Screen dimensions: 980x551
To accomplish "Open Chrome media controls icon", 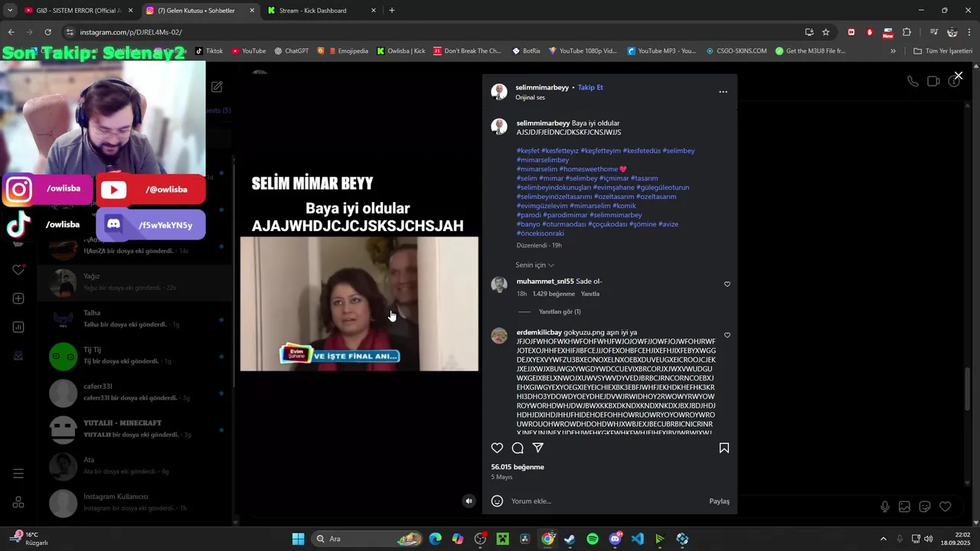I will tap(934, 32).
